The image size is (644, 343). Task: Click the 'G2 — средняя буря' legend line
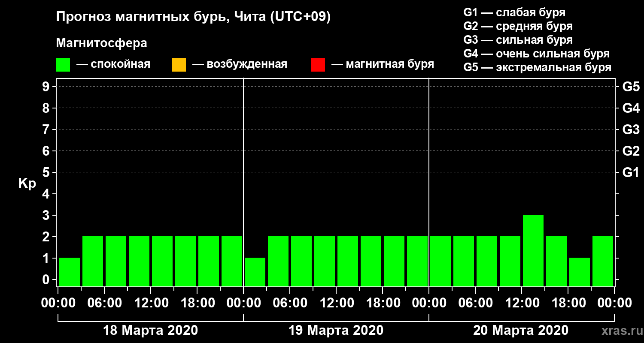[518, 26]
